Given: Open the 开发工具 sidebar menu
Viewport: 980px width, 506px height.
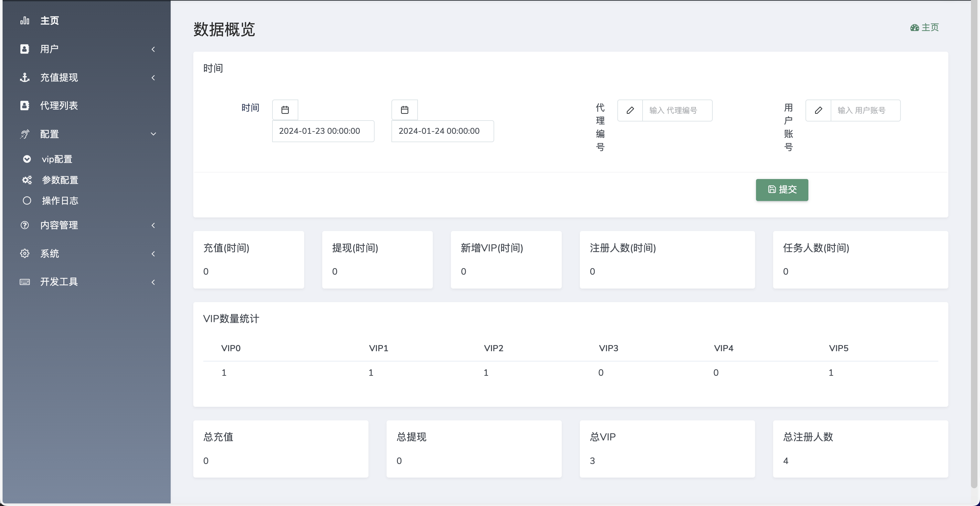Looking at the screenshot, I should click(x=87, y=282).
